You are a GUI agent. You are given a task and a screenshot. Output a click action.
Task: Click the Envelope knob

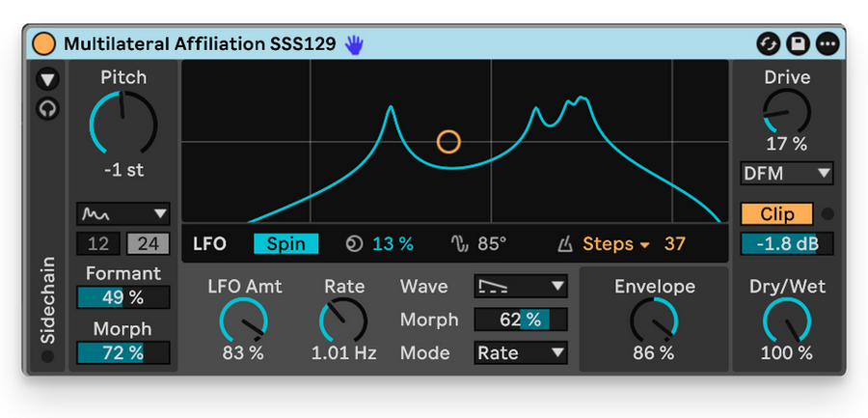pyautogui.click(x=654, y=321)
